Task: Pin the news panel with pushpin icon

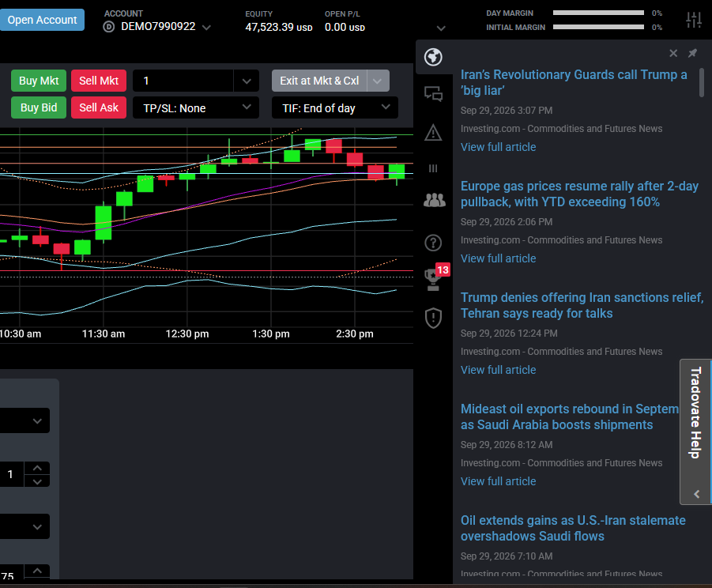Action: [692, 54]
